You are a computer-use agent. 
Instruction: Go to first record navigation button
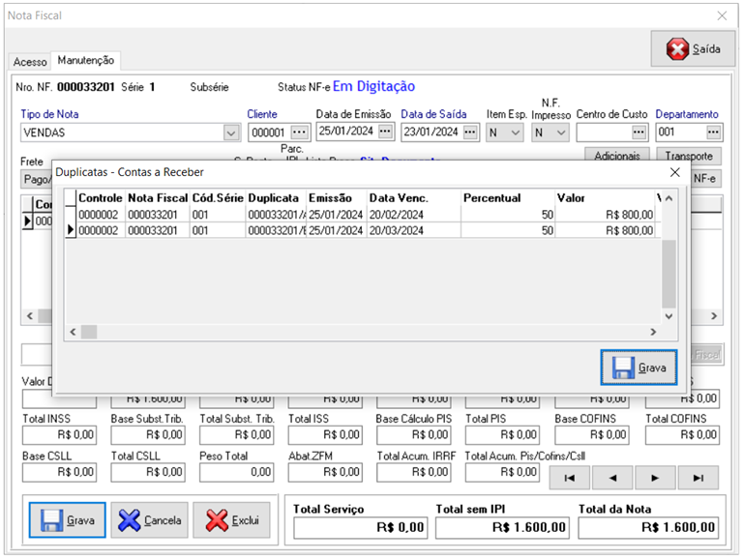570,478
